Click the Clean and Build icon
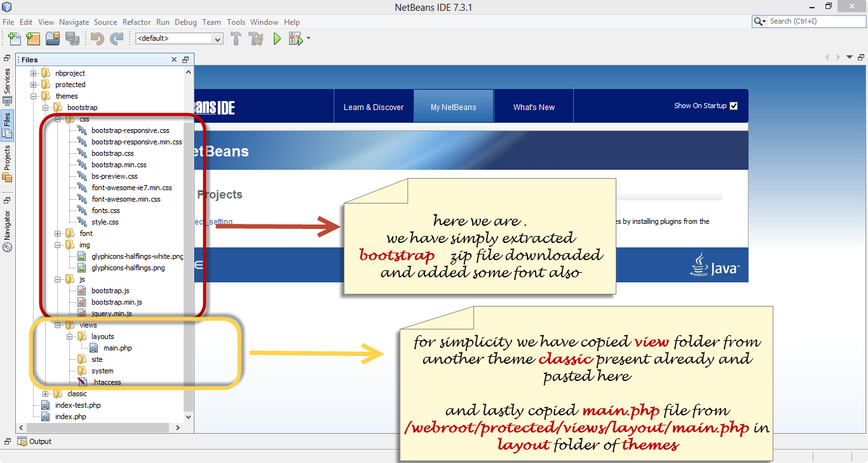The image size is (868, 463). 257,39
